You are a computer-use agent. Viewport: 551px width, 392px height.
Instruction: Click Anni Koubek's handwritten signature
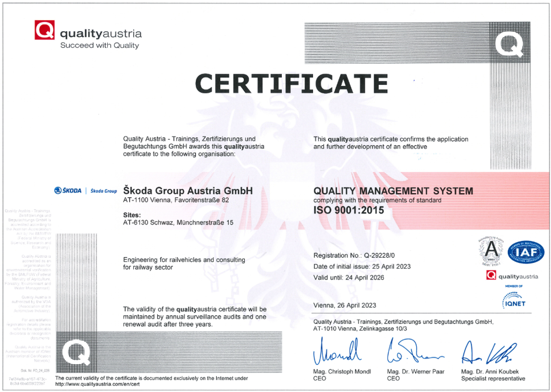[489, 353]
